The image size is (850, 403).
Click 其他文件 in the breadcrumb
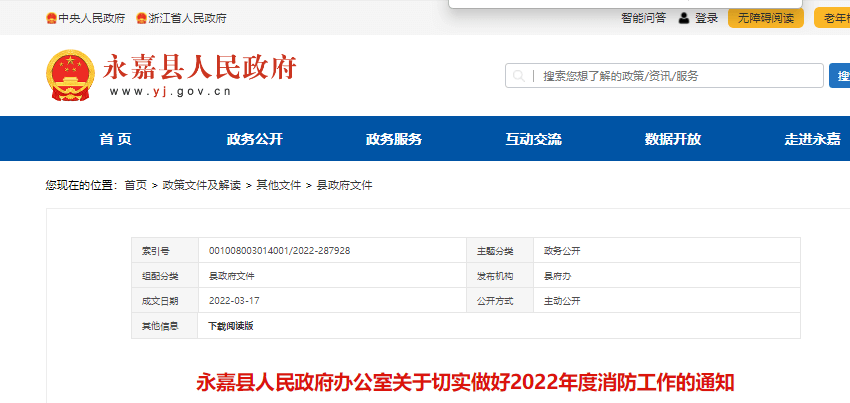click(x=279, y=185)
